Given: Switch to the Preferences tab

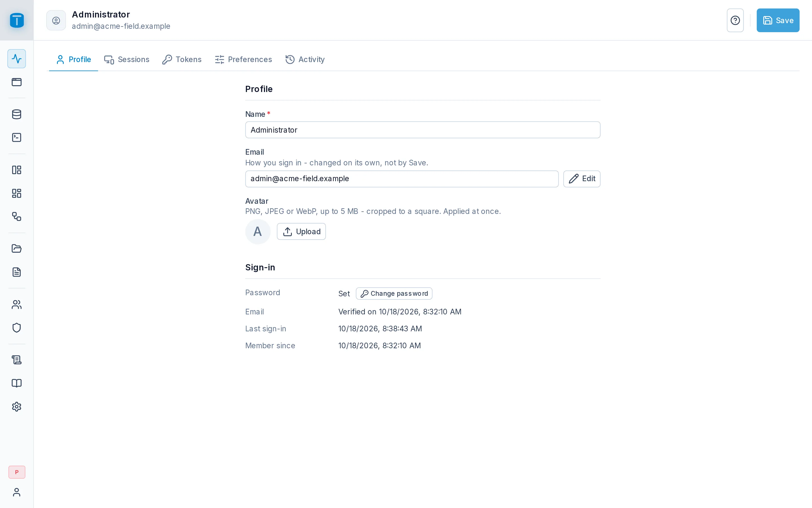Looking at the screenshot, I should pos(243,60).
